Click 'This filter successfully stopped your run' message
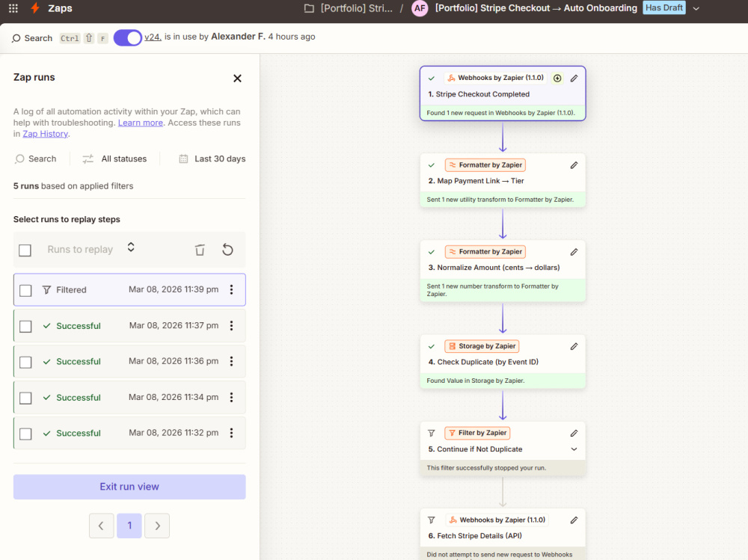748x560 pixels. coord(486,468)
